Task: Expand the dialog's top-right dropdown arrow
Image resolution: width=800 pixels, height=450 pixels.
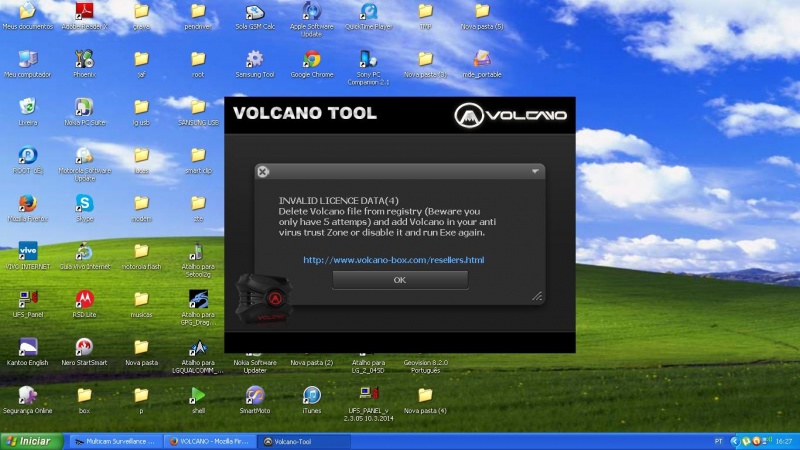Action: click(535, 171)
